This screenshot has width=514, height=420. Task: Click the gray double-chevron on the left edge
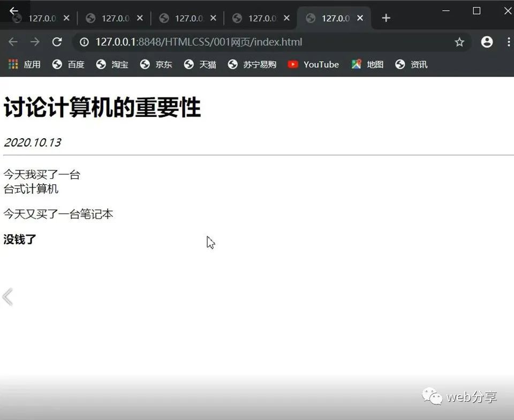[7, 297]
